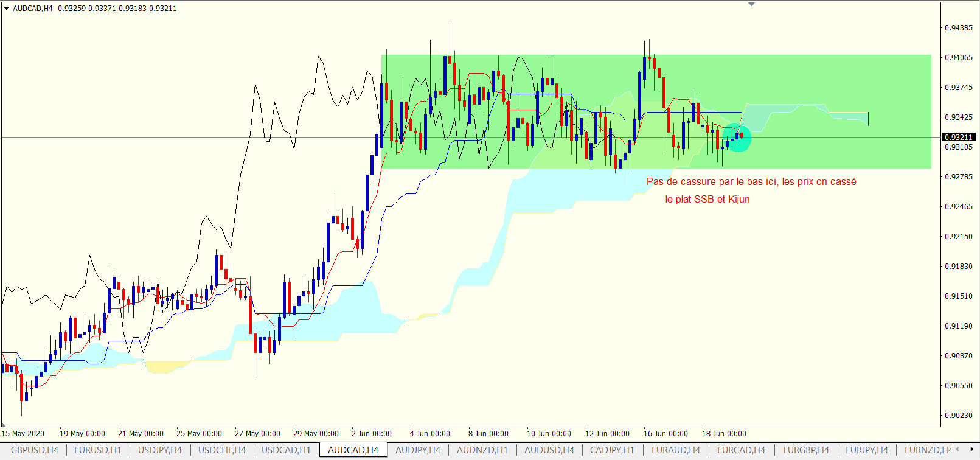Switch to the AUDJPY,H4 chart tab

click(418, 450)
